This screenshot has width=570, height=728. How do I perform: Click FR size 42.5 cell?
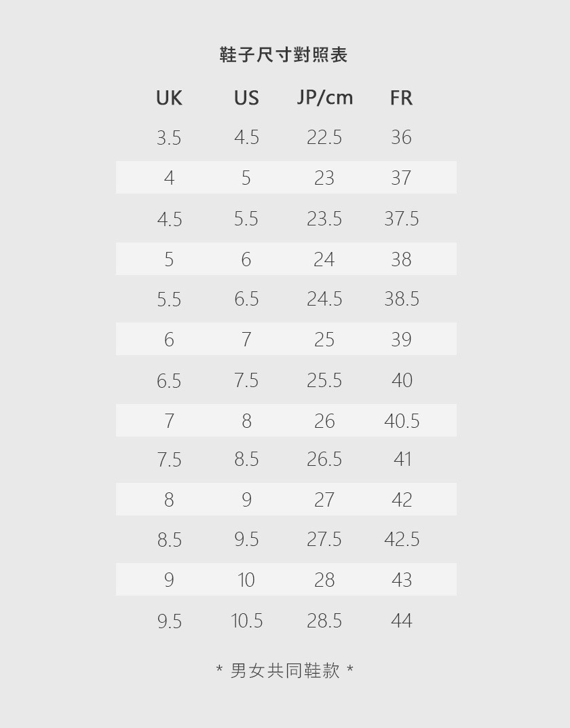(401, 539)
